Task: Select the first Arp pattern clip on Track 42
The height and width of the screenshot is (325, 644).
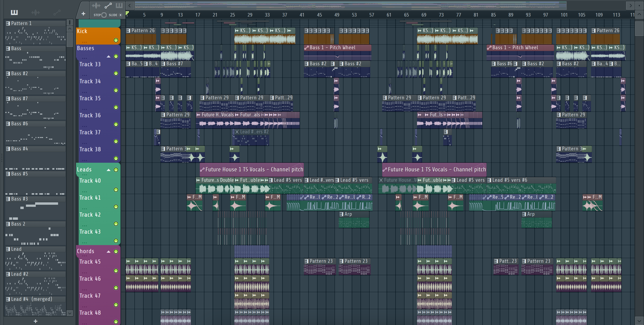Action: [354, 220]
